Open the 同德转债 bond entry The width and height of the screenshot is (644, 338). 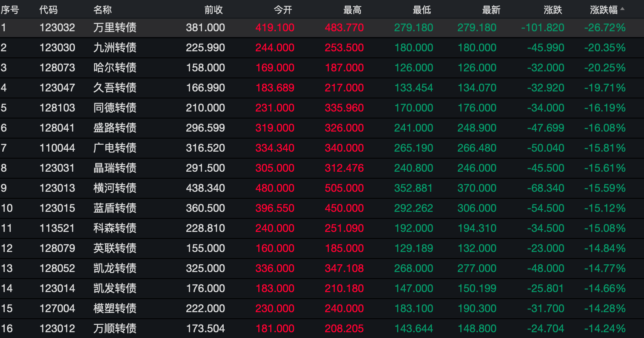tap(115, 108)
